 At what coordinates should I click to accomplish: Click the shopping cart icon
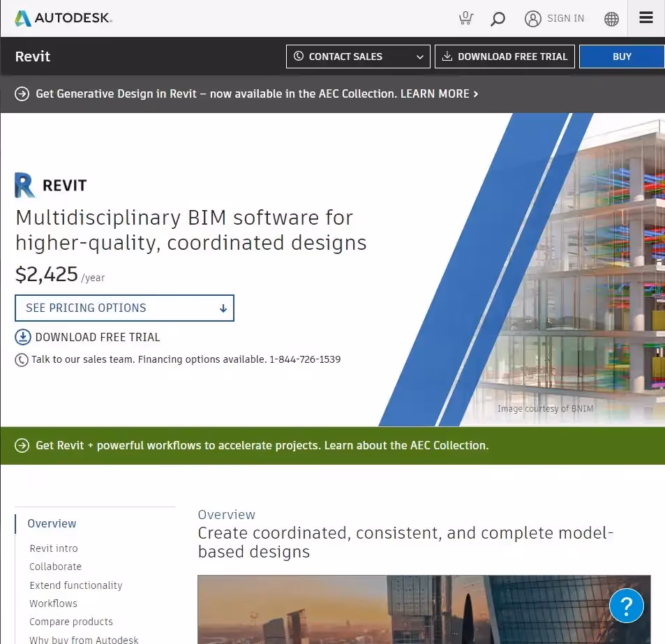[465, 19]
